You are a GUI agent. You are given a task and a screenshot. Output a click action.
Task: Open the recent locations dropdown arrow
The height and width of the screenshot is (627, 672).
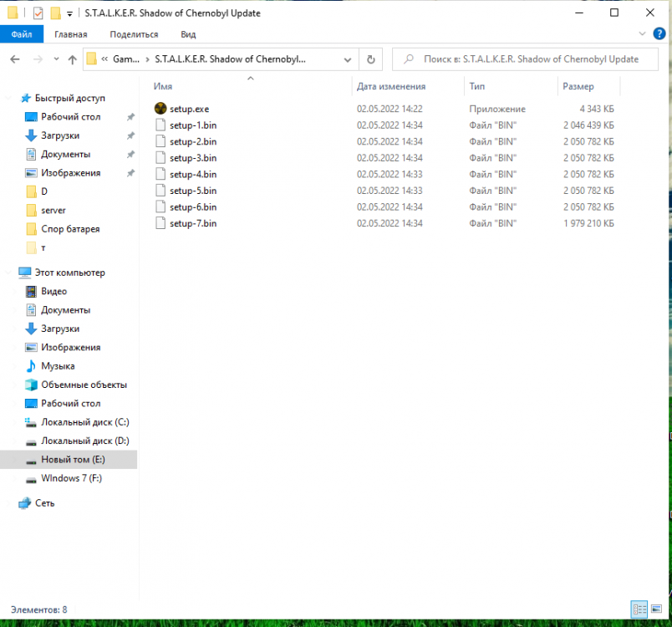coord(56,59)
